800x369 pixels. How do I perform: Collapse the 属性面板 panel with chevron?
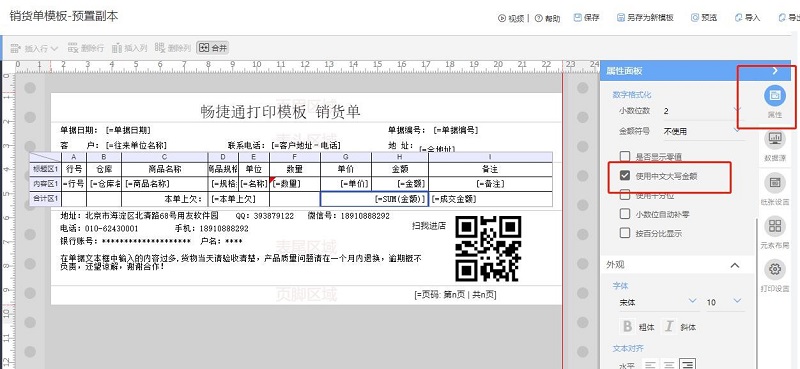coord(774,71)
